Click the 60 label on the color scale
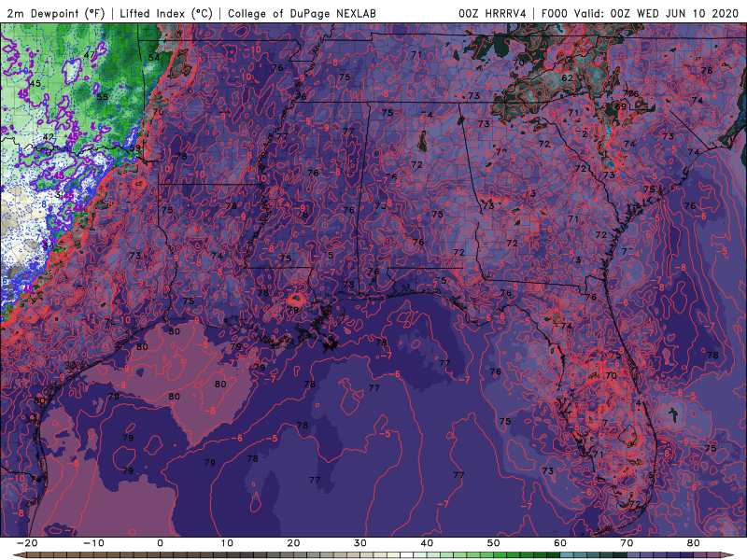The height and width of the screenshot is (560, 747). (x=560, y=543)
